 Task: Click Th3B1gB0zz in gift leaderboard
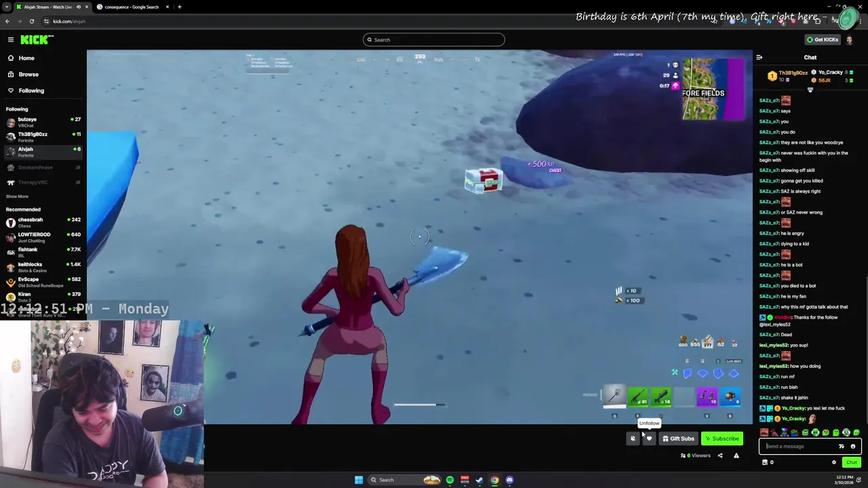click(793, 73)
